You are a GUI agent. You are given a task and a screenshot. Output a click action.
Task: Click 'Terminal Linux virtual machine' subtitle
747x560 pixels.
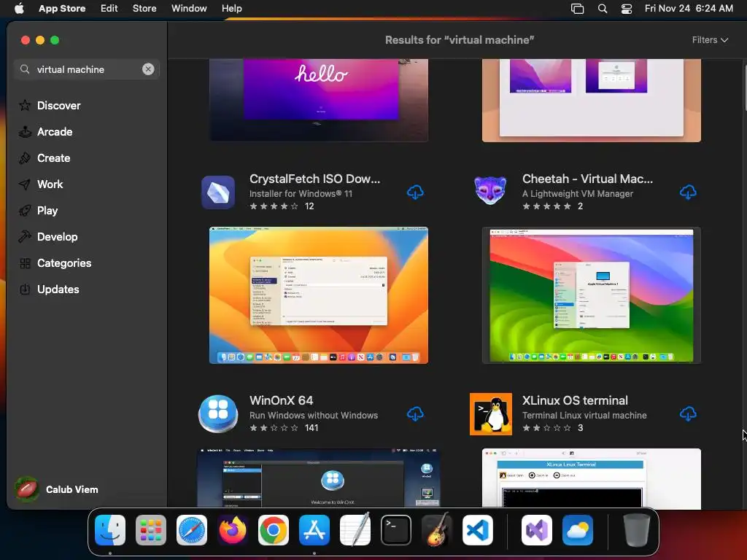click(584, 415)
